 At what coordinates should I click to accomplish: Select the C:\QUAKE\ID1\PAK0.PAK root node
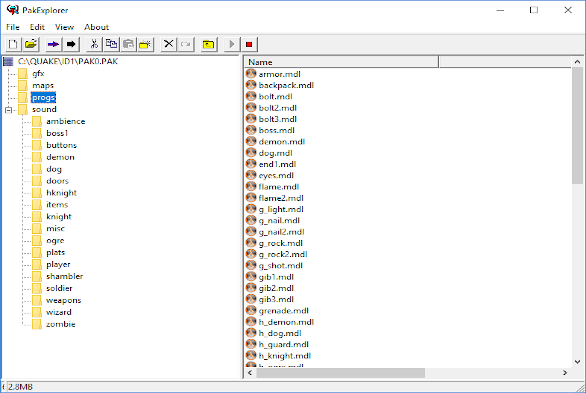click(68, 62)
